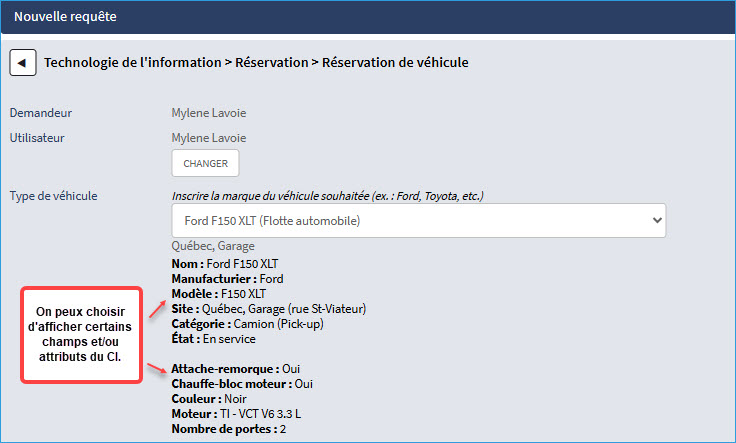Viewport: 736px width, 443px height.
Task: Click the Utilisateur name Mylene Lavoie
Action: tap(209, 137)
